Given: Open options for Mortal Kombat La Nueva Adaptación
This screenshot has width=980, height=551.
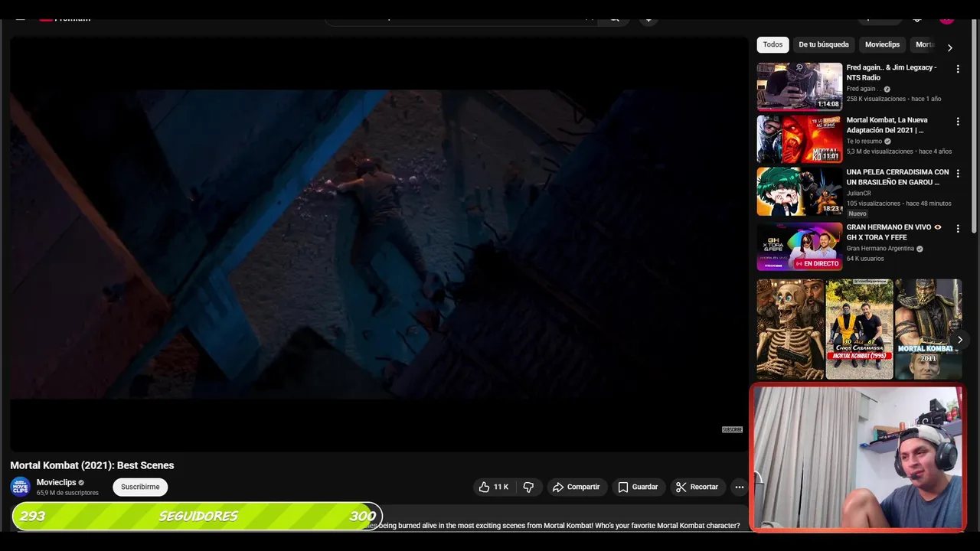Looking at the screenshot, I should [x=957, y=122].
